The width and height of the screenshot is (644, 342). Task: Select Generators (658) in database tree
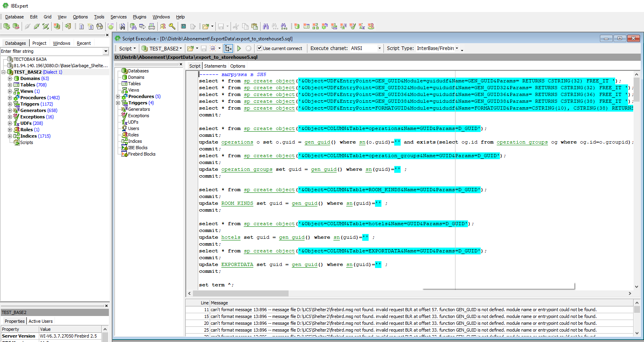pos(38,110)
